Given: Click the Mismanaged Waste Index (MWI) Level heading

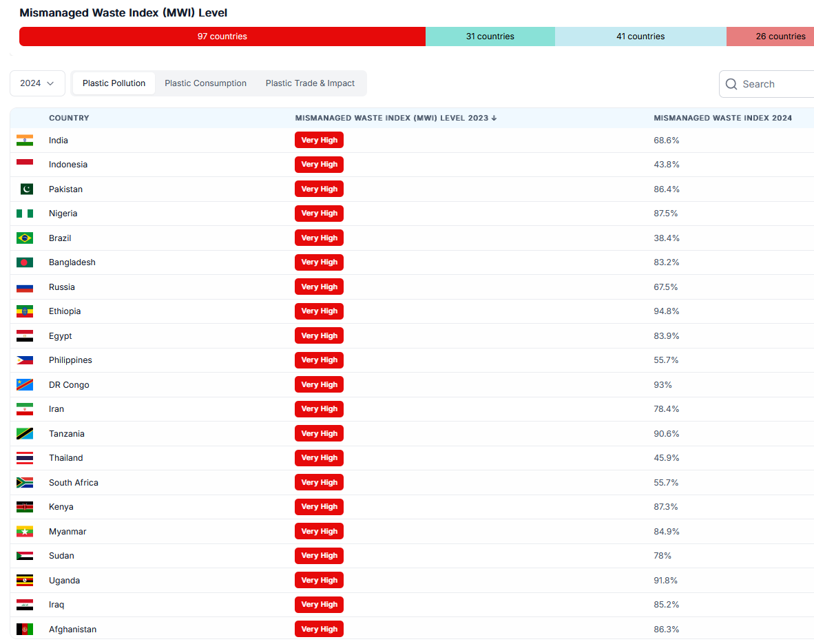Looking at the screenshot, I should click(x=123, y=12).
